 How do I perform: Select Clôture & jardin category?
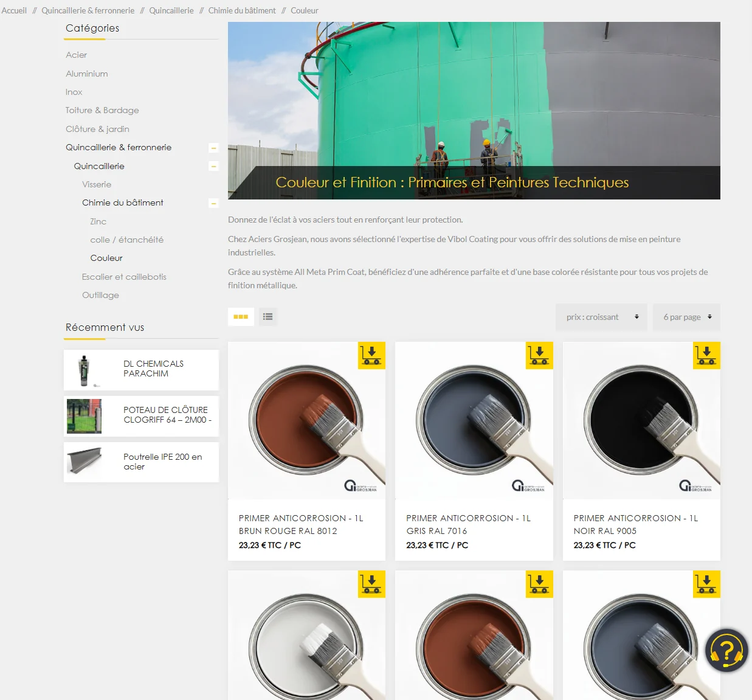97,129
